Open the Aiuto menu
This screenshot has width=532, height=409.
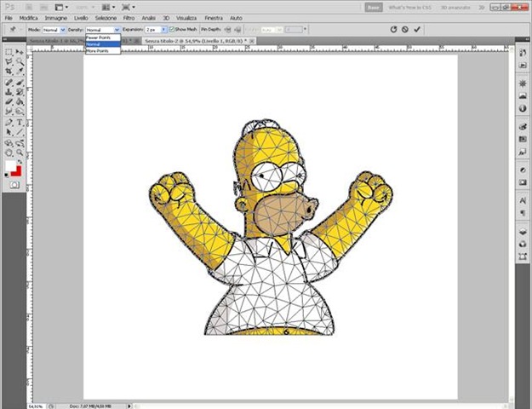coord(236,18)
